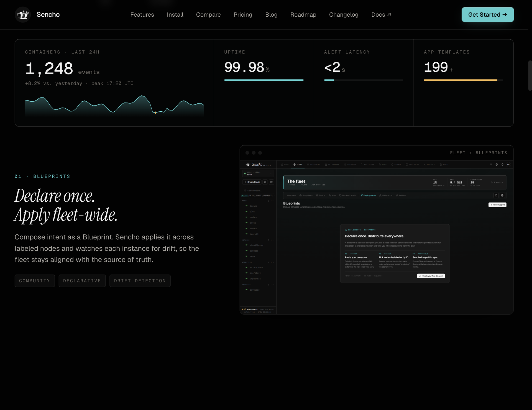Click the theme palette icon in the app preview
This screenshot has width=532, height=410.
(497, 165)
